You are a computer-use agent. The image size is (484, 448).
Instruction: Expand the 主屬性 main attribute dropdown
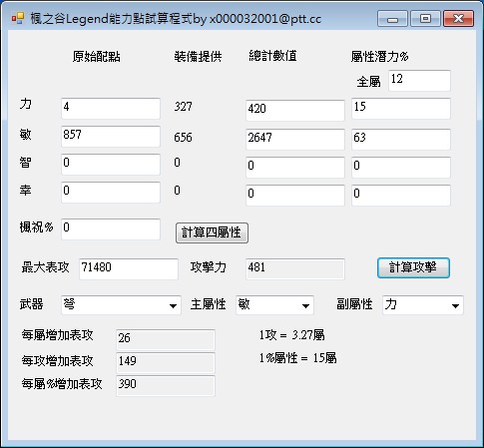[x=274, y=305]
